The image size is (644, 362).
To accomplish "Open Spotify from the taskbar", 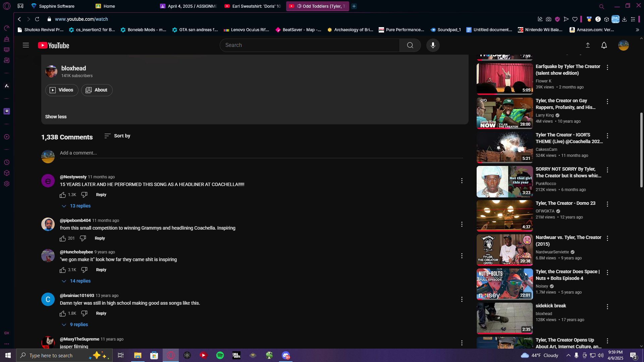I will [x=220, y=355].
